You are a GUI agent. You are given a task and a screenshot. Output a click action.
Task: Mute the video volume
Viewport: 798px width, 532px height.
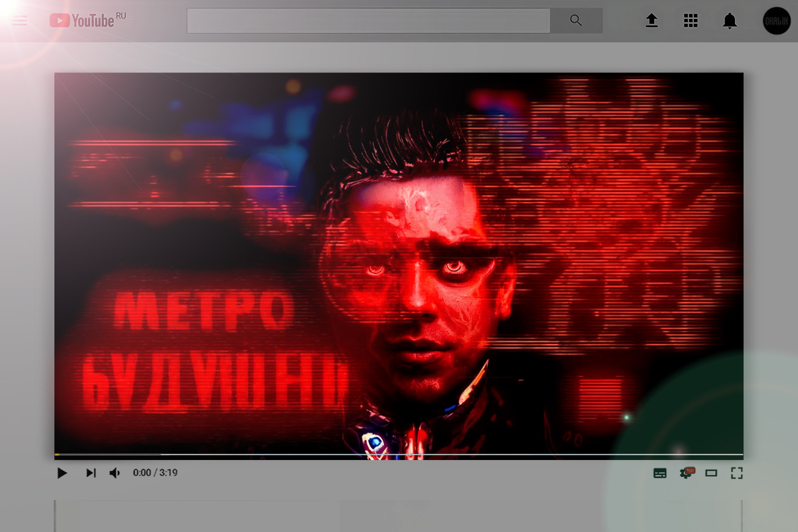pos(114,473)
